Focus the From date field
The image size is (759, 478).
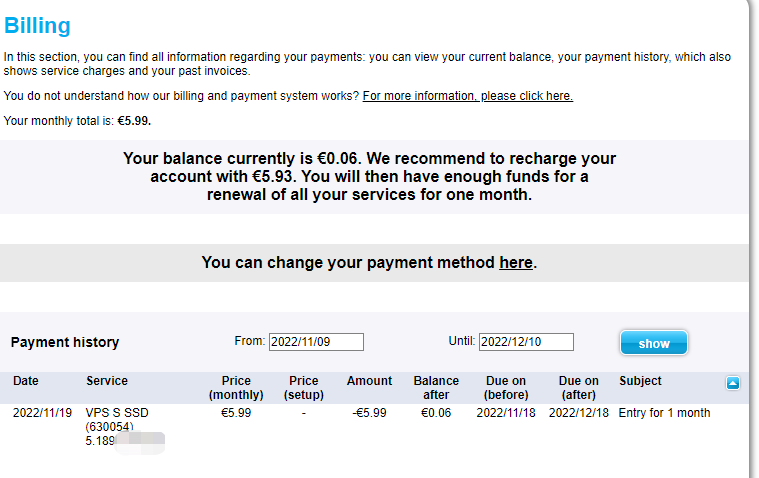pos(316,342)
